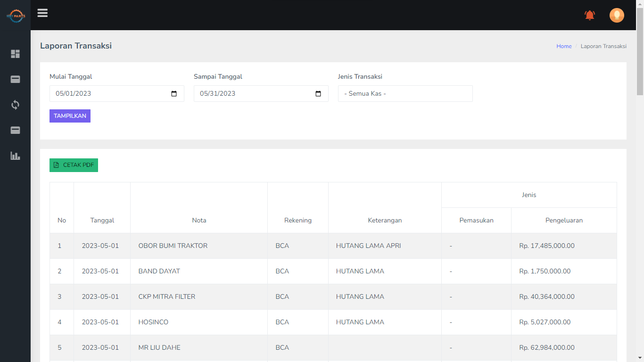Select the Laporan Transaksi breadcrumb item
The image size is (644, 362).
click(x=604, y=46)
